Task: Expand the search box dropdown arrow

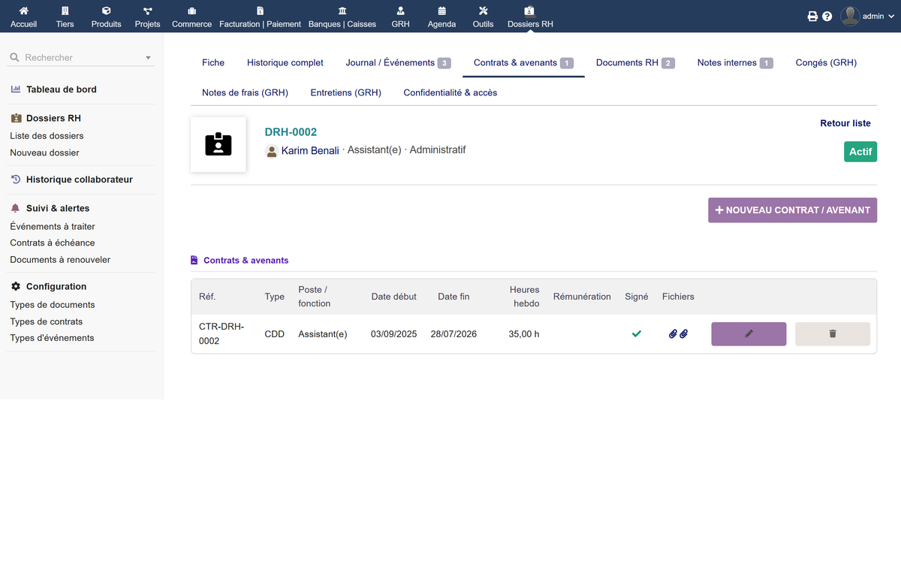Action: pos(148,58)
